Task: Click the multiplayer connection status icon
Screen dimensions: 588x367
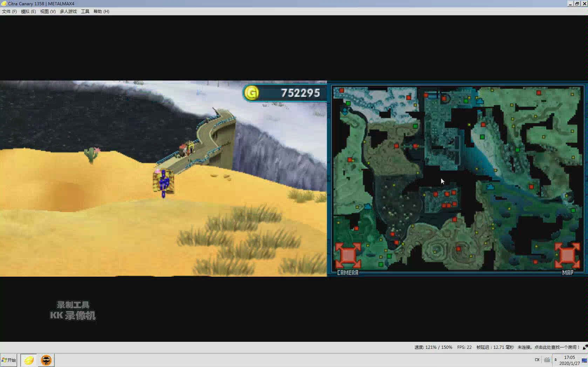Action: 585,347
